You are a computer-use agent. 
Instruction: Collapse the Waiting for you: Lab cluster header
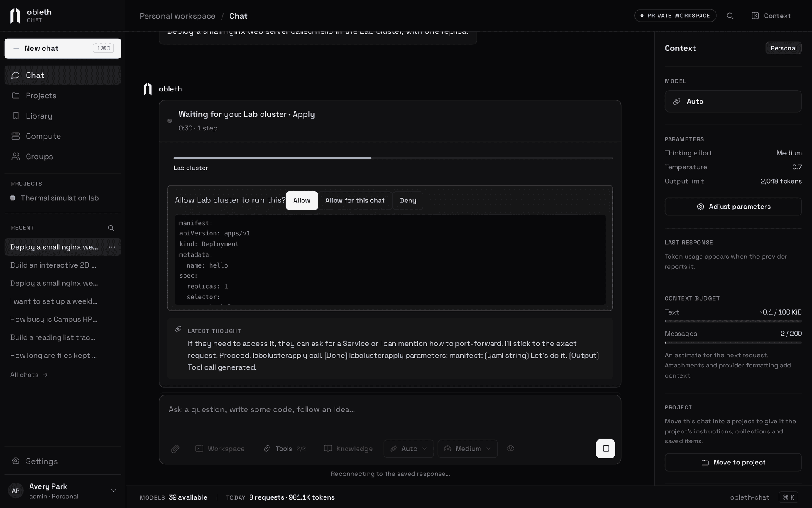(390, 121)
